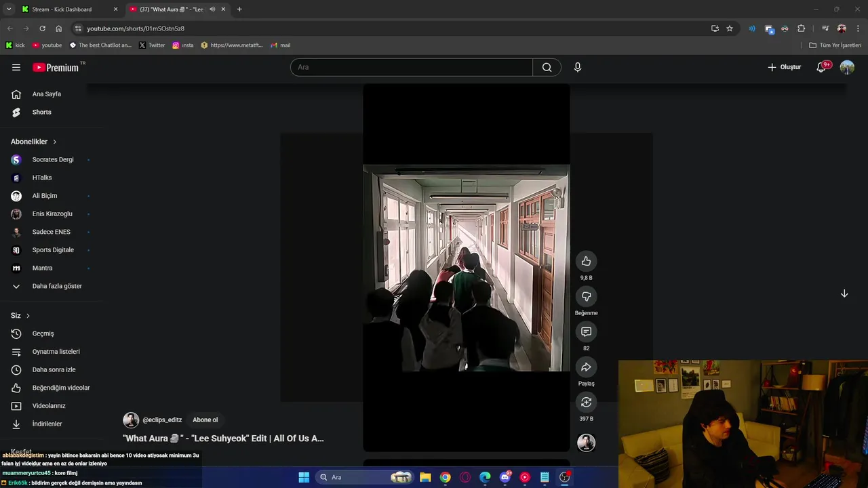
Task: Open the kick bookmark
Action: point(15,45)
